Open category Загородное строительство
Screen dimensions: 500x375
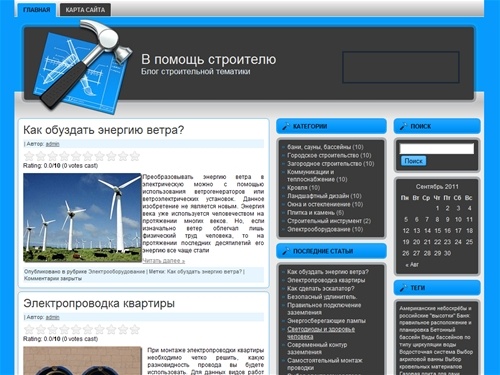325,164
